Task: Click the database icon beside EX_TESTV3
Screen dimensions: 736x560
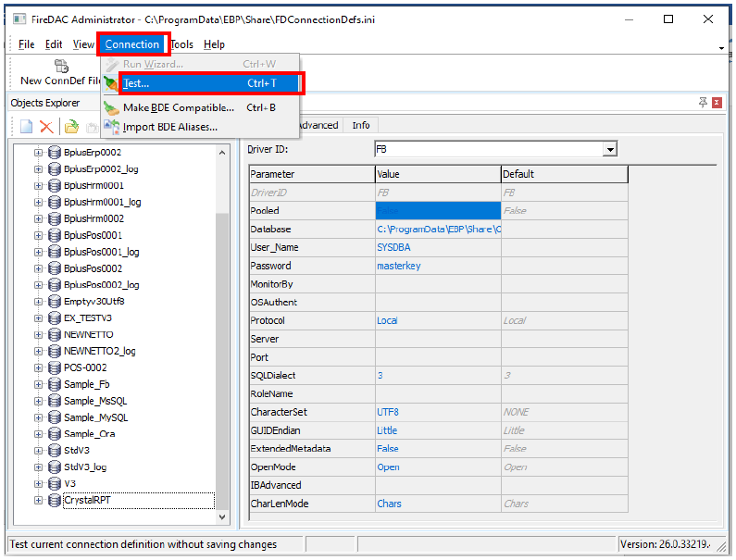Action: click(x=54, y=317)
